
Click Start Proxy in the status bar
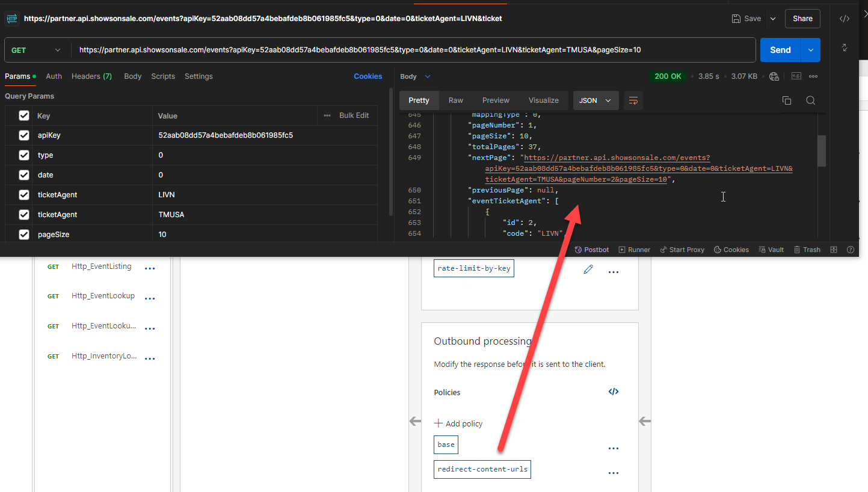tap(682, 250)
